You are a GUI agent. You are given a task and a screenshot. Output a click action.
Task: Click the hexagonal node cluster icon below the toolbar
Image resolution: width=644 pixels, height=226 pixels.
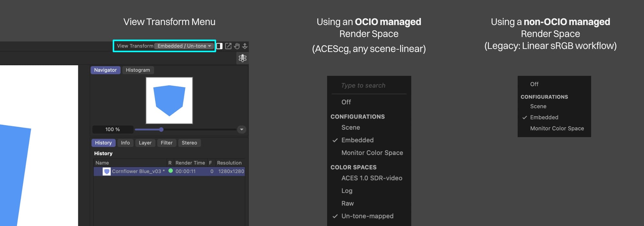click(x=242, y=58)
